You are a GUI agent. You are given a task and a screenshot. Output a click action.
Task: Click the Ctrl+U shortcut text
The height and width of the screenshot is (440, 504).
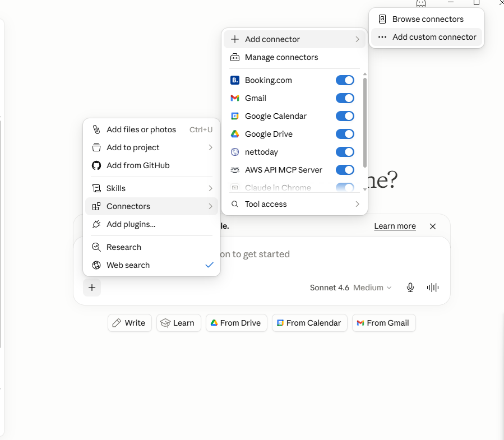pos(201,129)
